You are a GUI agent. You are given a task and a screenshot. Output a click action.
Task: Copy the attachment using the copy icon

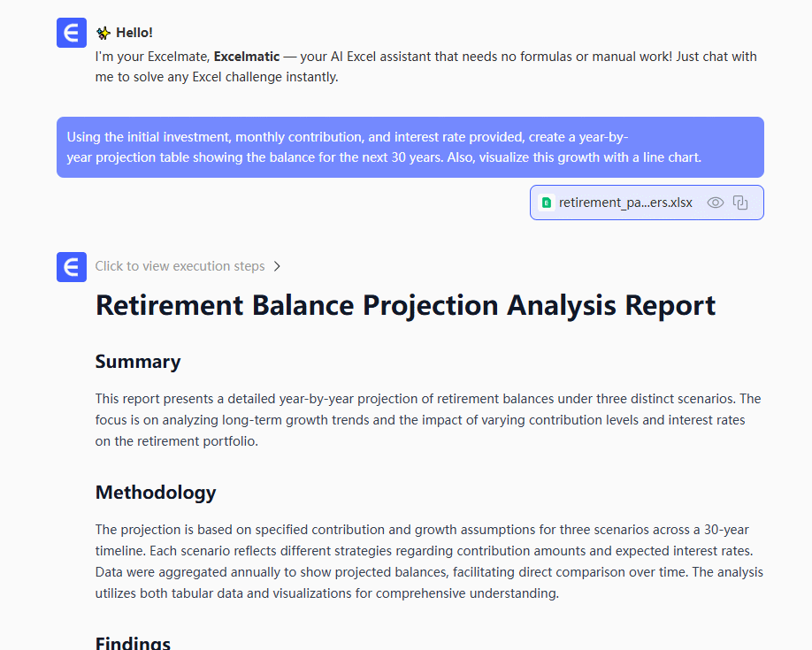(x=740, y=203)
